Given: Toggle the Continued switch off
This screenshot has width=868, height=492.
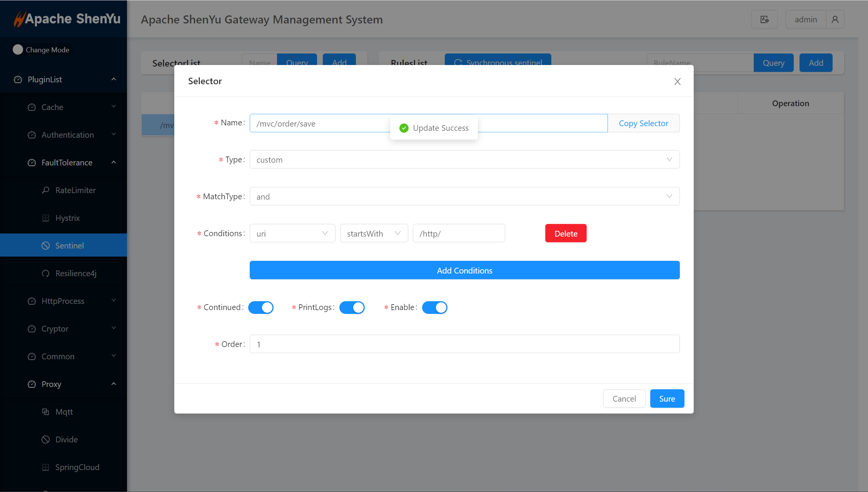Looking at the screenshot, I should [x=261, y=307].
